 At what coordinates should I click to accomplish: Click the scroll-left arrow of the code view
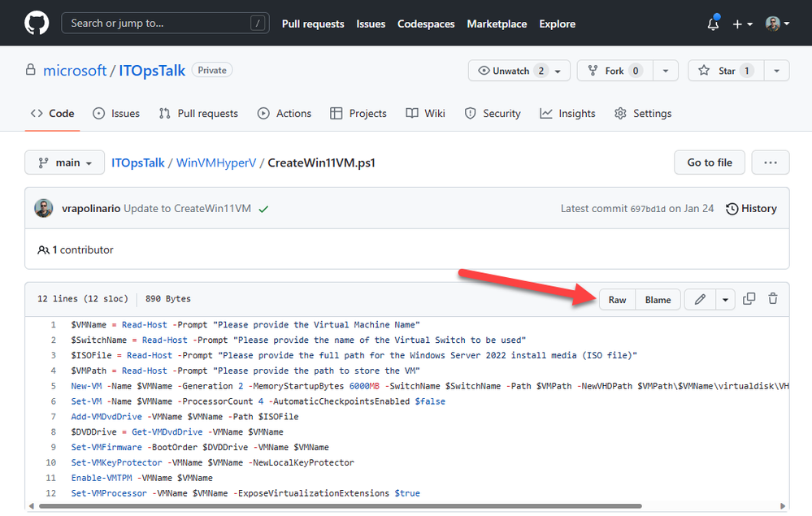pos(32,506)
